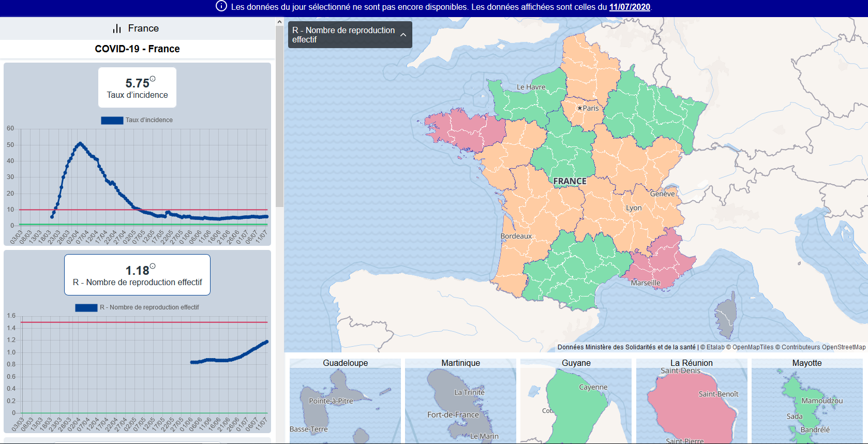Select the Martinique map thumbnail
The image size is (868, 444).
(460, 401)
